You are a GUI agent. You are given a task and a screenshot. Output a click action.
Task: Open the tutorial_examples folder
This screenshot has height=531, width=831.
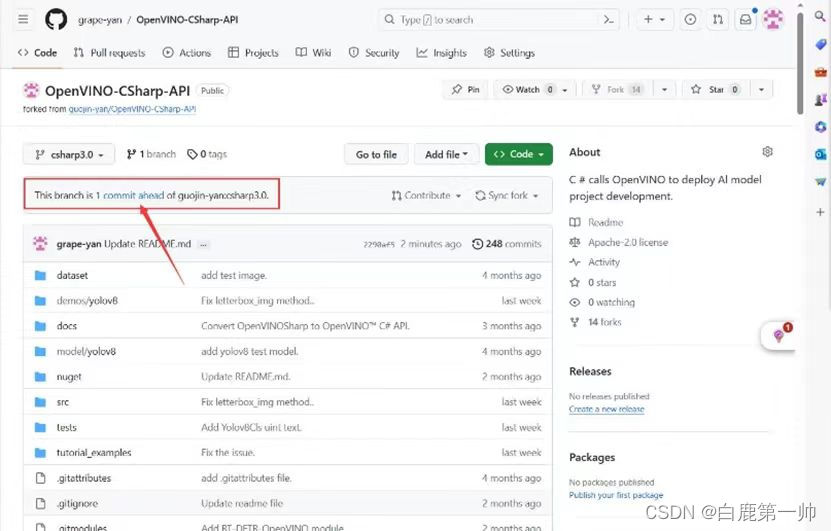coord(94,453)
